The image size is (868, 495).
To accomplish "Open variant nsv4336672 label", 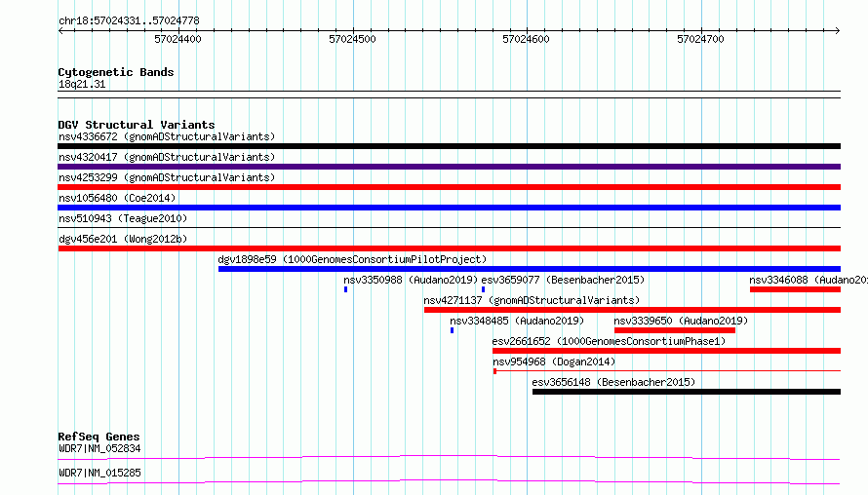I will tap(167, 136).
